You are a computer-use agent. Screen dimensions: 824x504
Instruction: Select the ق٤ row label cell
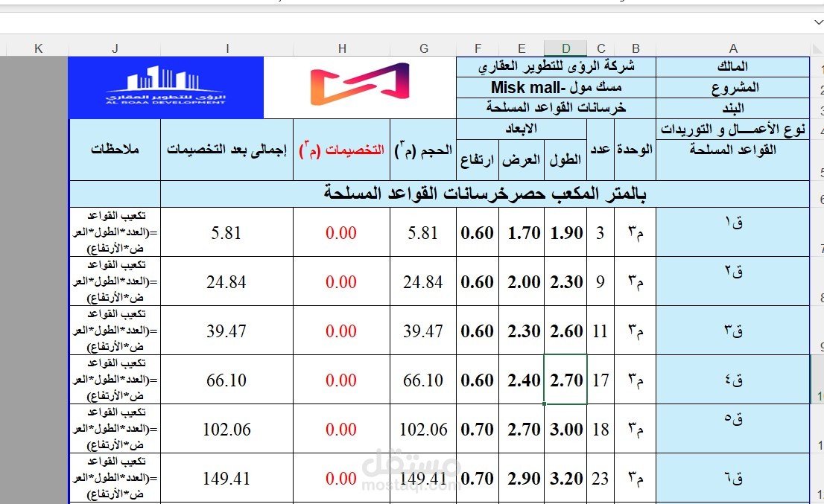(x=733, y=380)
